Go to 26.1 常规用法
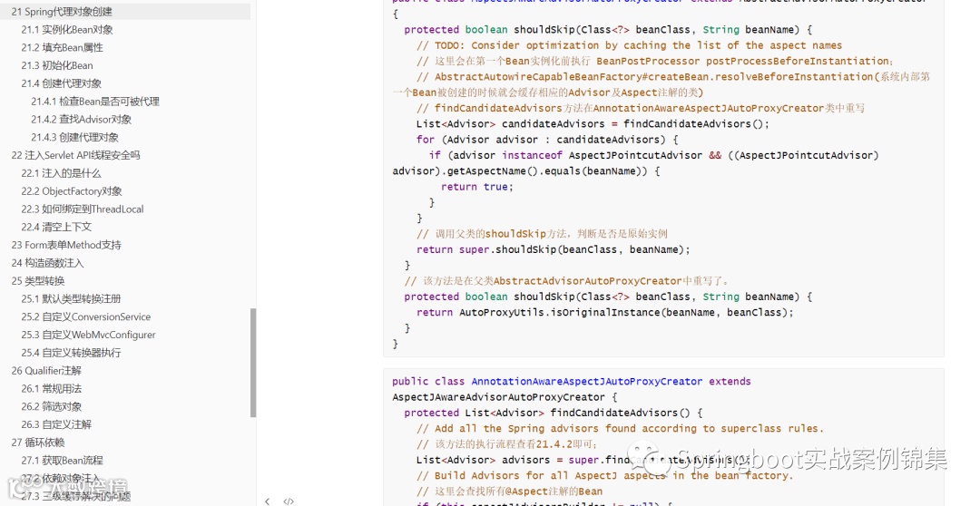 (x=51, y=388)
